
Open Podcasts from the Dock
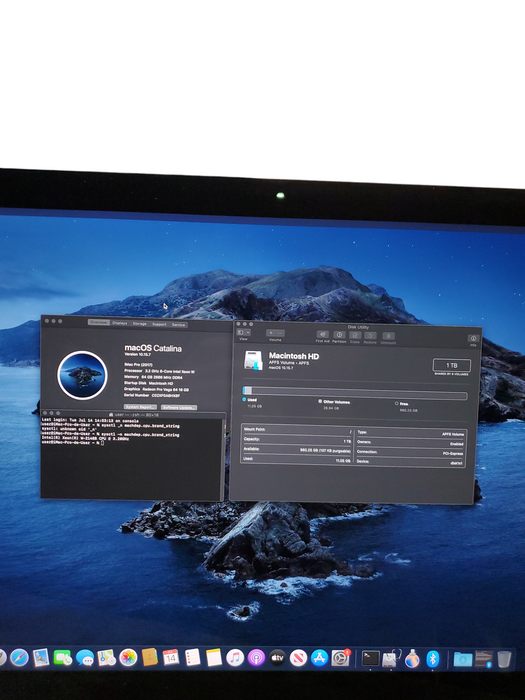coord(256,658)
